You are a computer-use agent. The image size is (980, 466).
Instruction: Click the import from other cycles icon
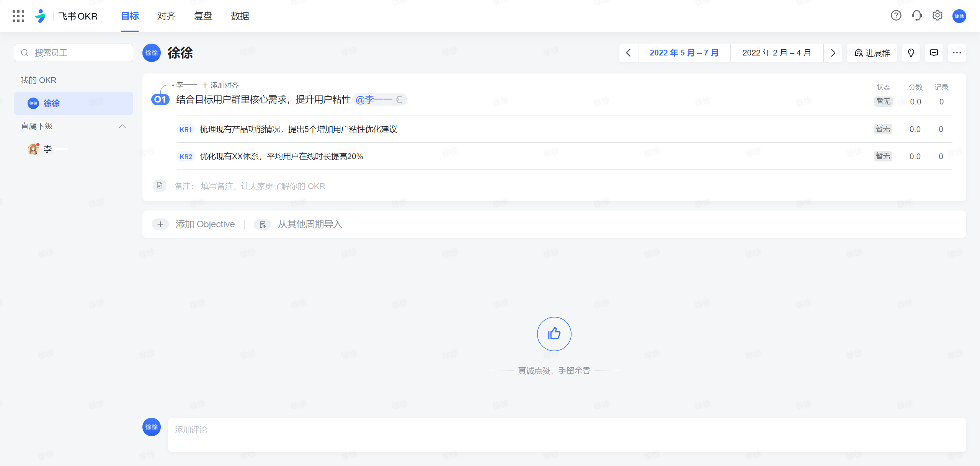pos(263,225)
